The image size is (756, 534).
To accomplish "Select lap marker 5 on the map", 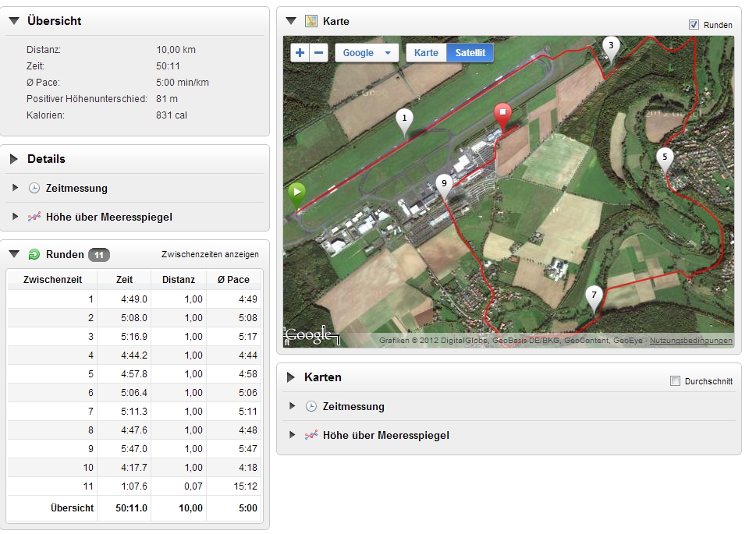I will pyautogui.click(x=665, y=158).
